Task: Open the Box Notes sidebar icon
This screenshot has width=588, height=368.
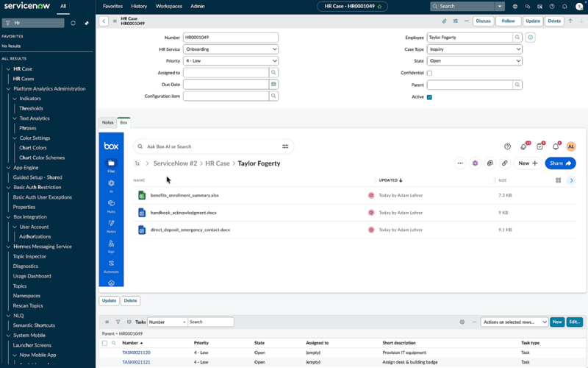Action: point(111,223)
